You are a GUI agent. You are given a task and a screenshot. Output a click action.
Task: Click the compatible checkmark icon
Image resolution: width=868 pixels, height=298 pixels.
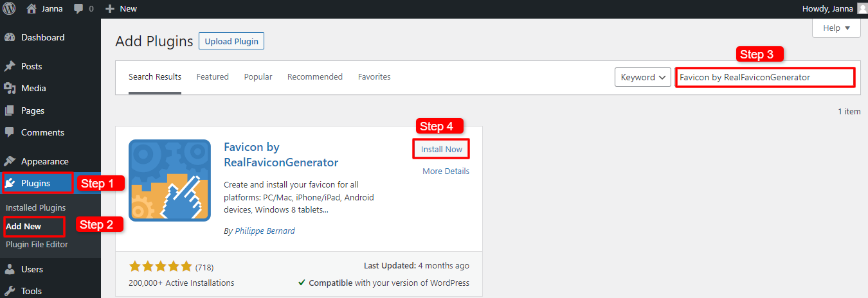(x=302, y=283)
